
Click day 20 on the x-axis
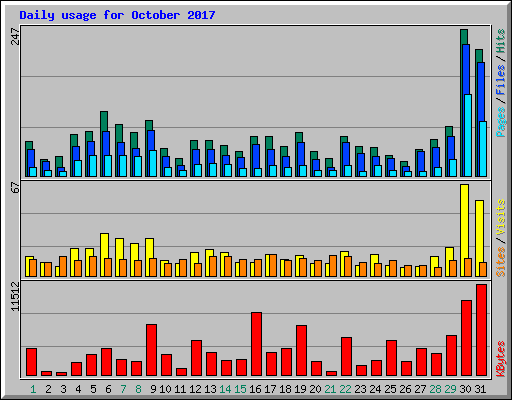pyautogui.click(x=315, y=389)
